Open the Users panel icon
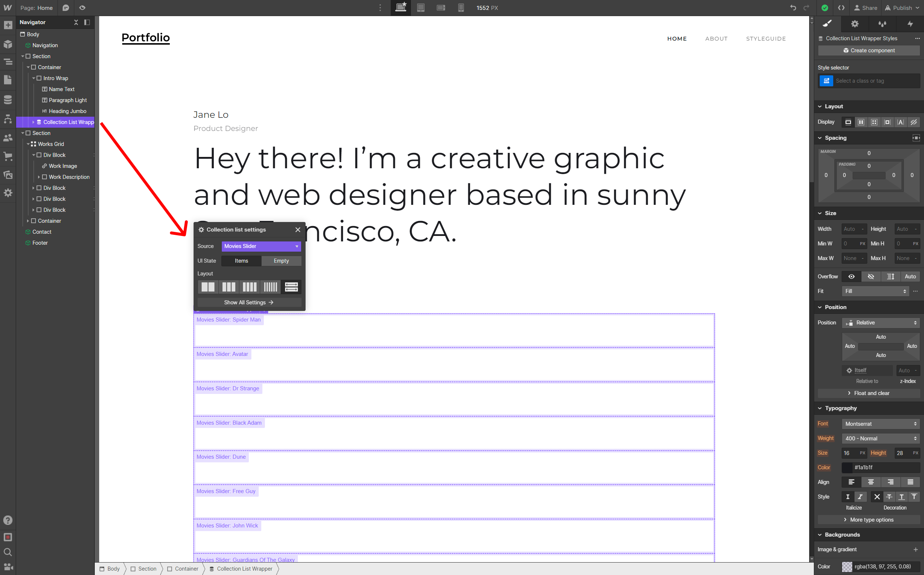Viewport: 924px width, 575px height. tap(8, 138)
